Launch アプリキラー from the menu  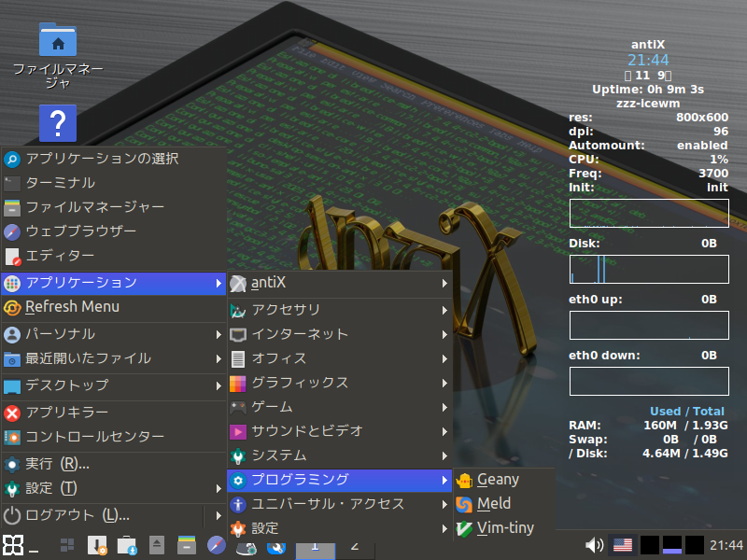tap(113, 413)
